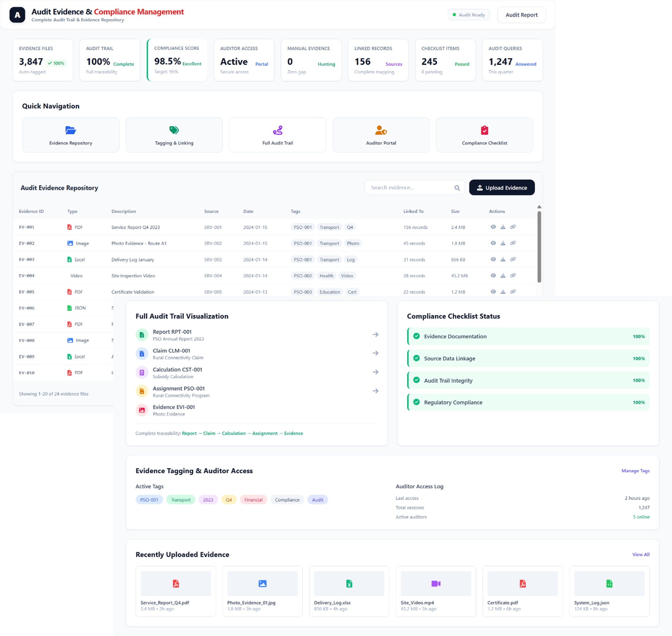
Task: Select the Financial active tag
Action: tap(253, 500)
